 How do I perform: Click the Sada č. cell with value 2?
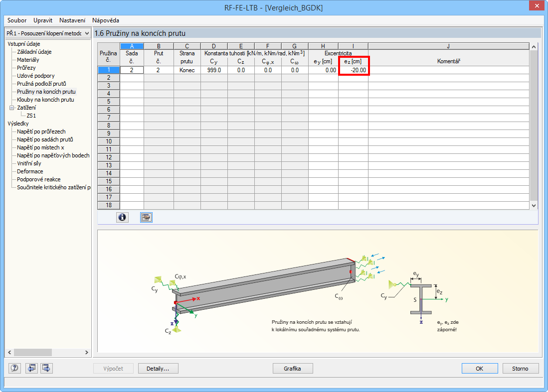(132, 70)
